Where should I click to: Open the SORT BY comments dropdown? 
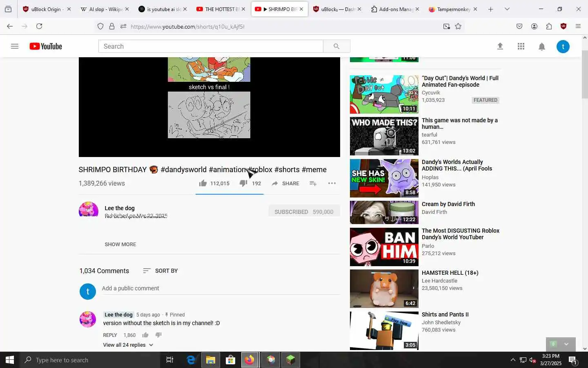tap(160, 271)
